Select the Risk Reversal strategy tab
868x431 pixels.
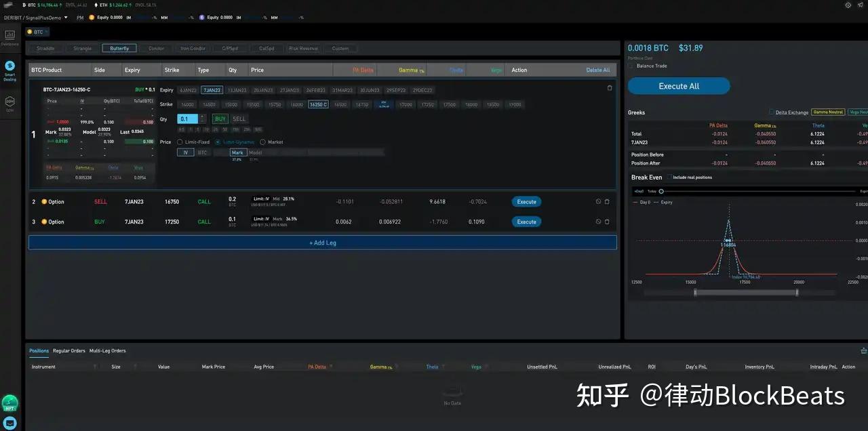pyautogui.click(x=303, y=48)
